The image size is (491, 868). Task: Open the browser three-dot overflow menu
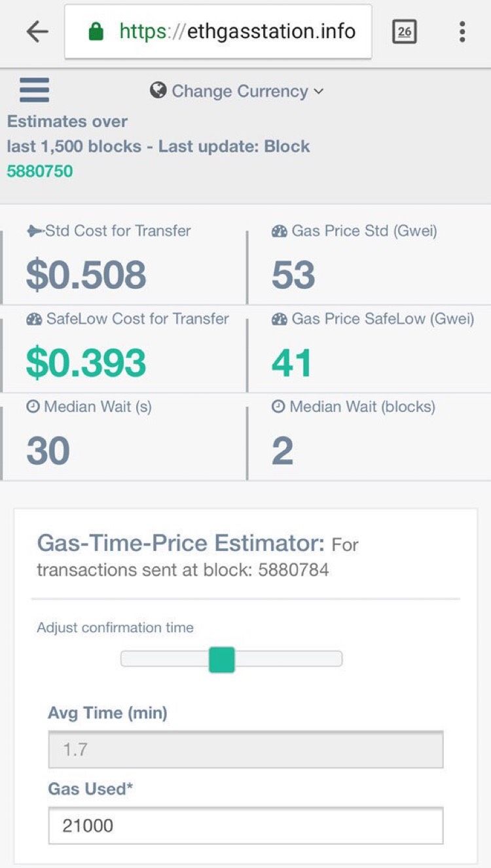462,31
